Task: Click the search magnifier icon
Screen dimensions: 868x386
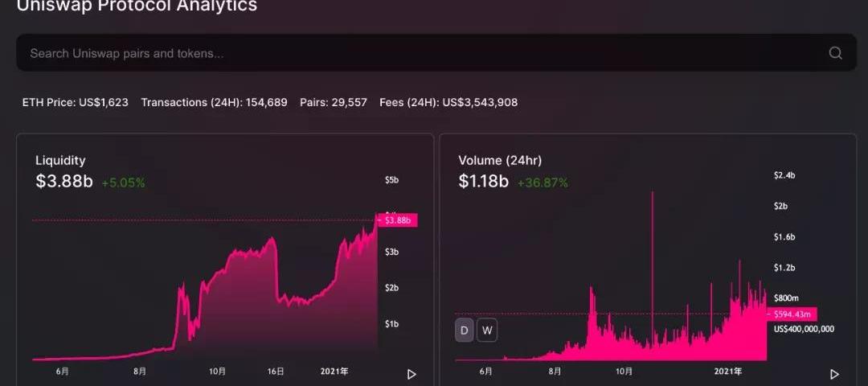Action: (835, 53)
